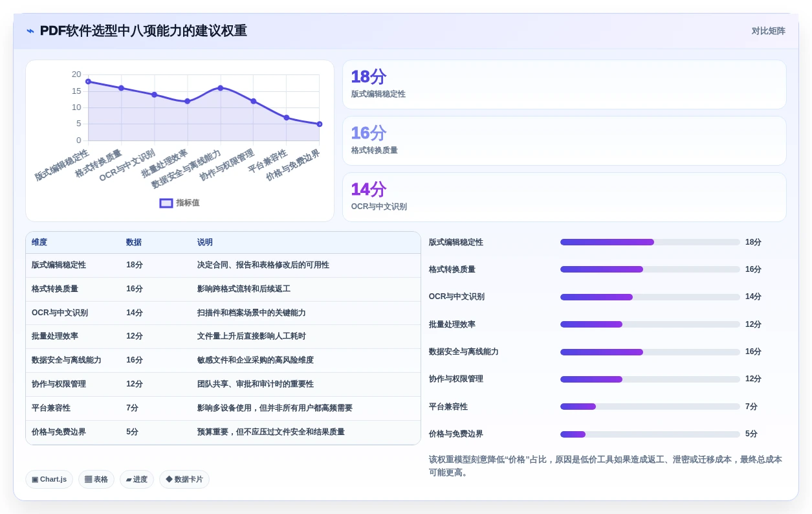This screenshot has height=514, width=812.
Task: Click the 数据安全与离线能力 16分 progress bar
Action: [x=650, y=352]
